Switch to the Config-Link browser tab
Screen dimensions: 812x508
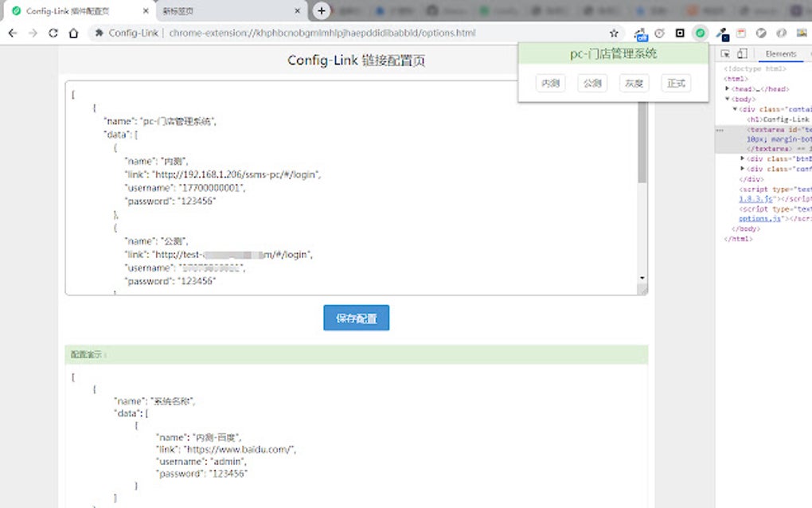click(x=80, y=11)
